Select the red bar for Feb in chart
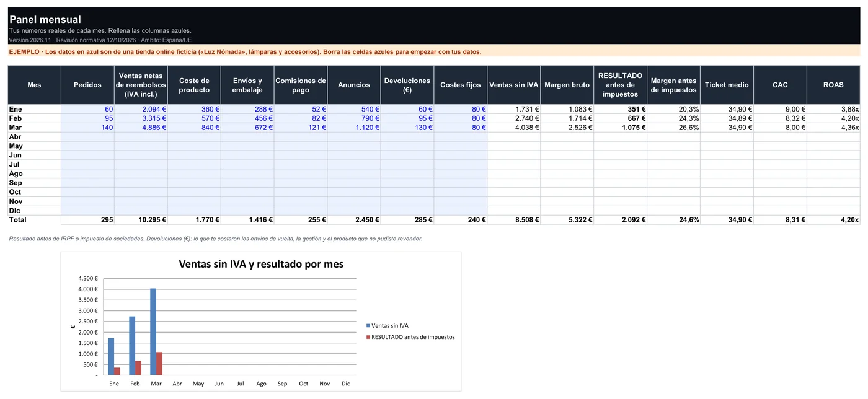This screenshot has width=868, height=399. point(138,368)
